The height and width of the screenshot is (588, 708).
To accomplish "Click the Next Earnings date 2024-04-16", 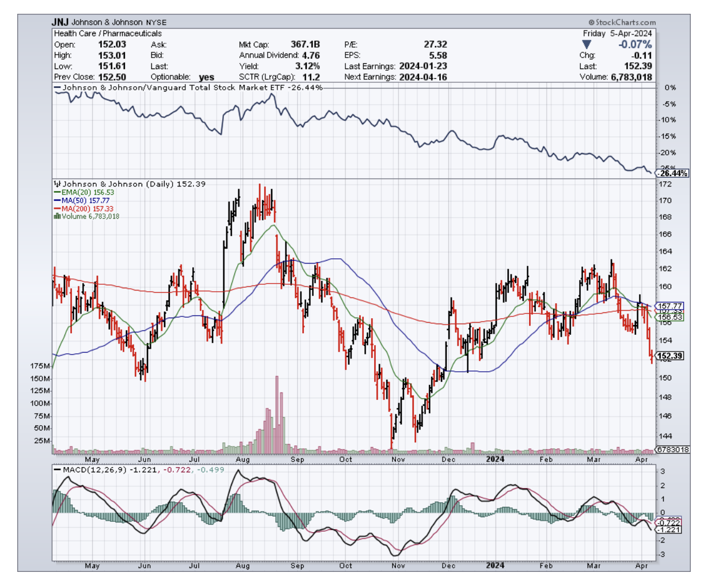I will click(423, 77).
